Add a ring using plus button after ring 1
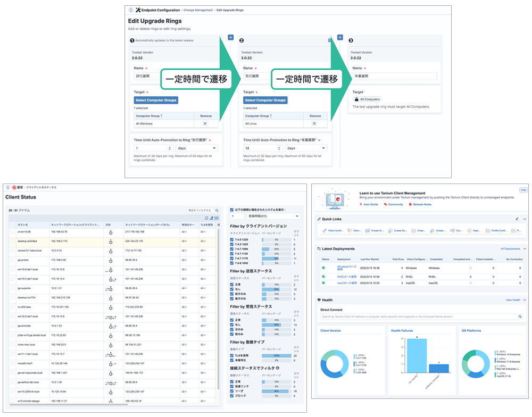Image resolution: width=532 pixels, height=417 pixels. (230, 37)
